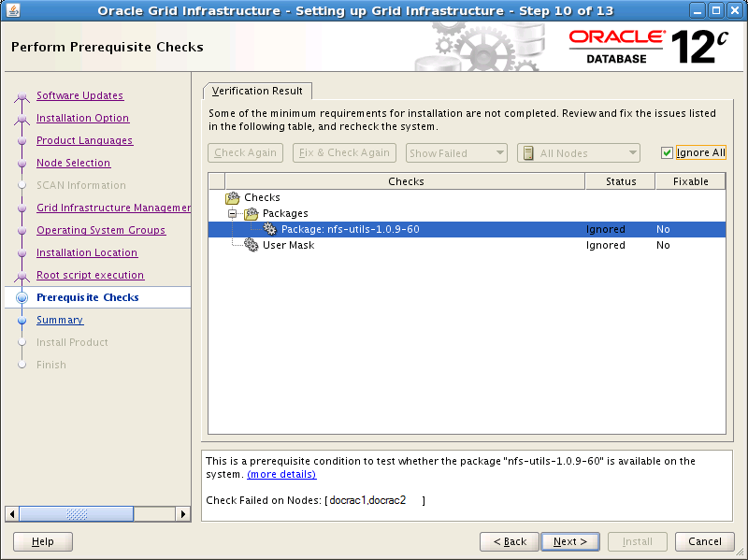Image resolution: width=748 pixels, height=560 pixels.
Task: Click the Packages folder icon
Action: (252, 214)
